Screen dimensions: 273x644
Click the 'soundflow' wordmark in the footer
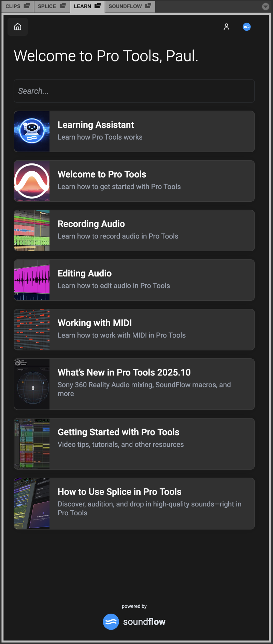click(144, 622)
